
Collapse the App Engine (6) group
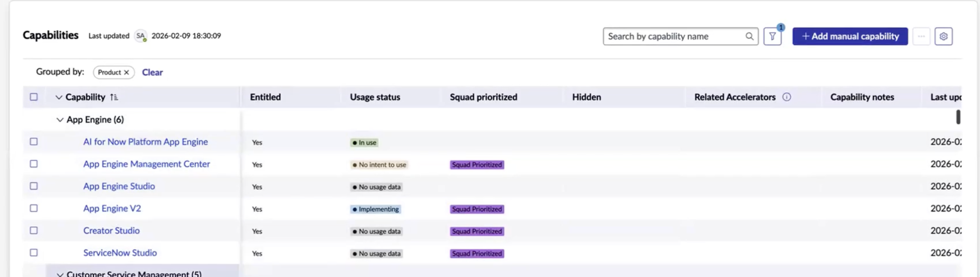[x=60, y=120]
